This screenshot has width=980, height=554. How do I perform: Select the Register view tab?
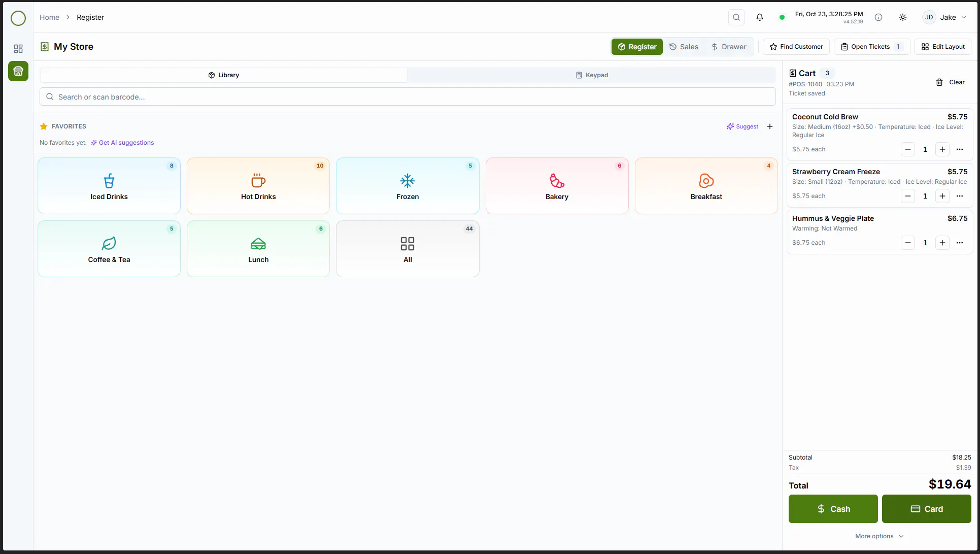(637, 47)
